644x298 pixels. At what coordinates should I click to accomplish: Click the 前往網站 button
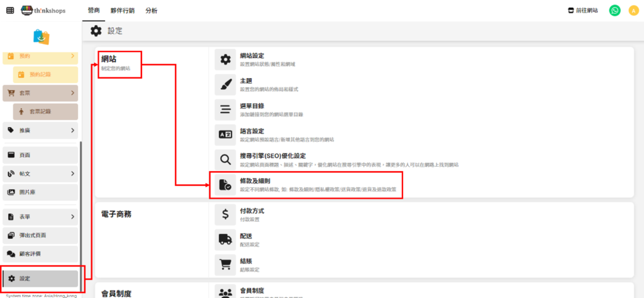click(582, 11)
